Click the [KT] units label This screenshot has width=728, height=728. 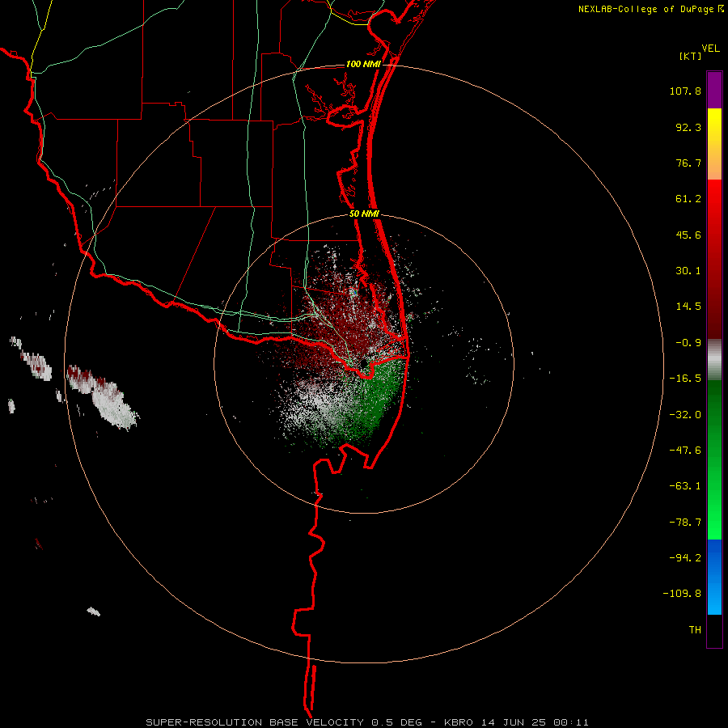691,56
